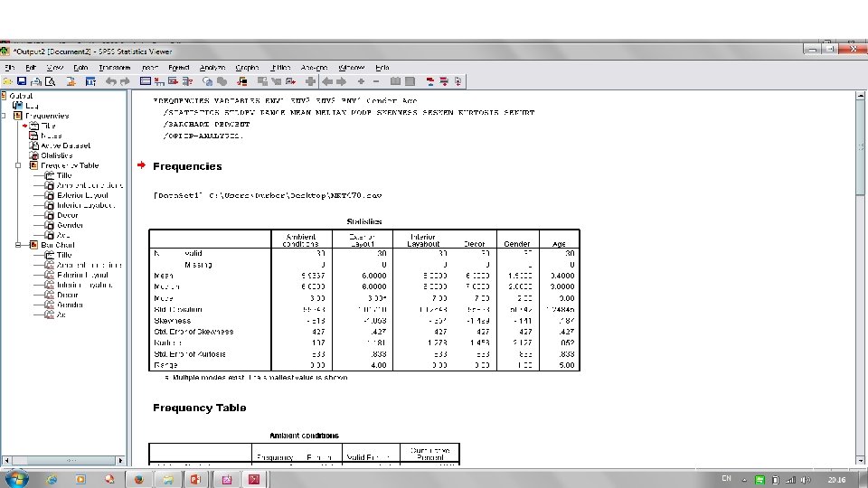868x488 pixels.
Task: Select Statistics in the outline tree
Action: pyautogui.click(x=56, y=155)
